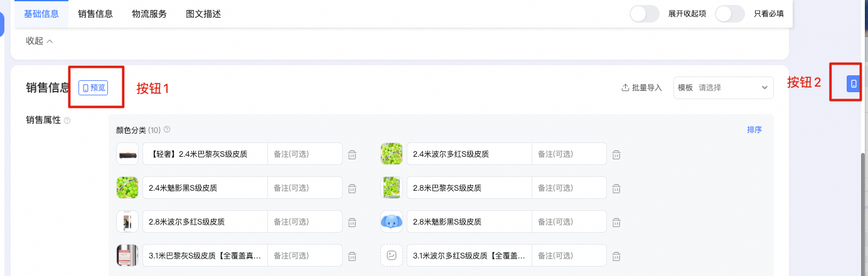Delete the 3.1米巴黎灰S级皮质 row
The height and width of the screenshot is (276, 868).
click(353, 256)
